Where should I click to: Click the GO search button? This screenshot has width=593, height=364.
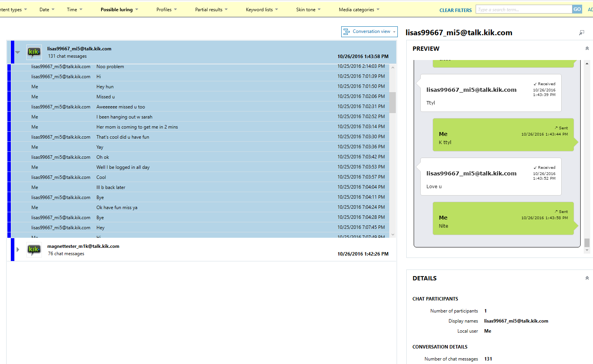click(x=577, y=9)
